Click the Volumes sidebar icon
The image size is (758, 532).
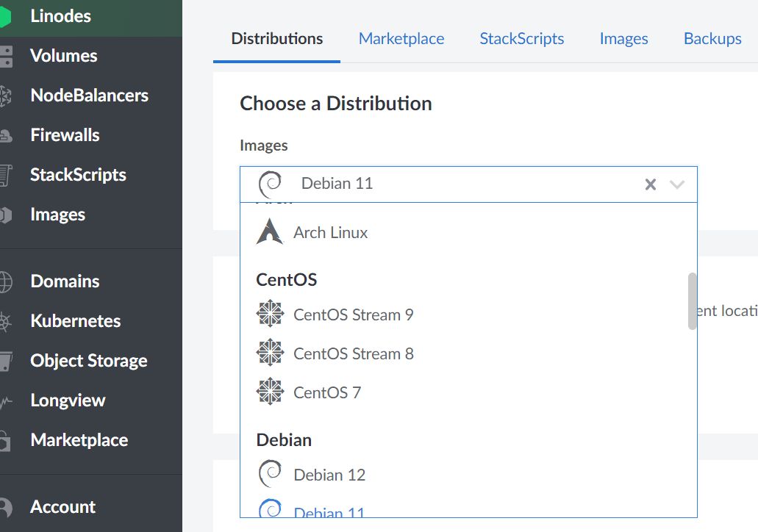pyautogui.click(x=6, y=56)
